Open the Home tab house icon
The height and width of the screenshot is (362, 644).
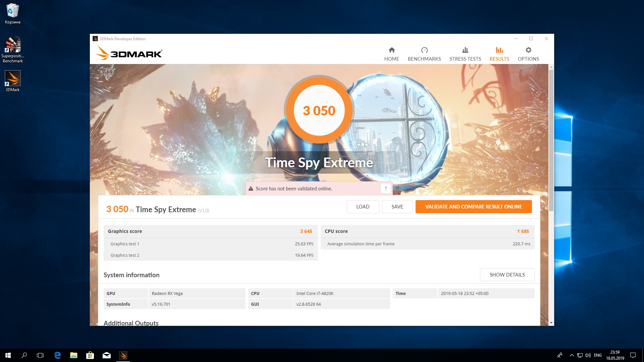tap(391, 50)
